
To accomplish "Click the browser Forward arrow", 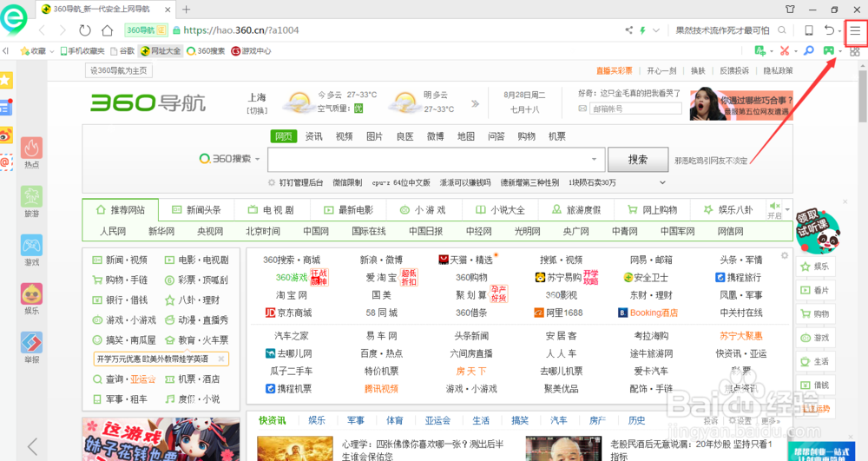I will tap(62, 30).
